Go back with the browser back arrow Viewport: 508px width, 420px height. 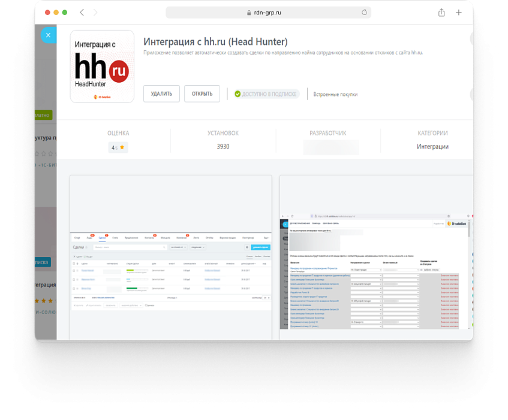tap(82, 13)
